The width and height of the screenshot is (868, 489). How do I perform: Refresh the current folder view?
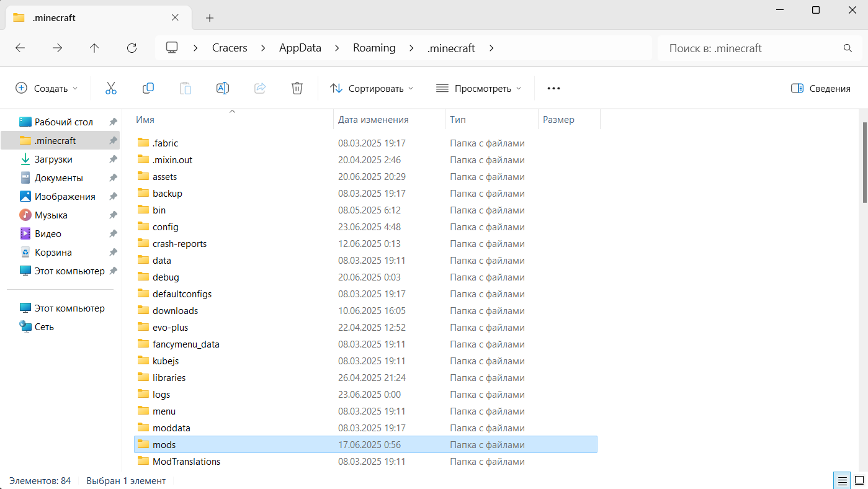tap(132, 48)
